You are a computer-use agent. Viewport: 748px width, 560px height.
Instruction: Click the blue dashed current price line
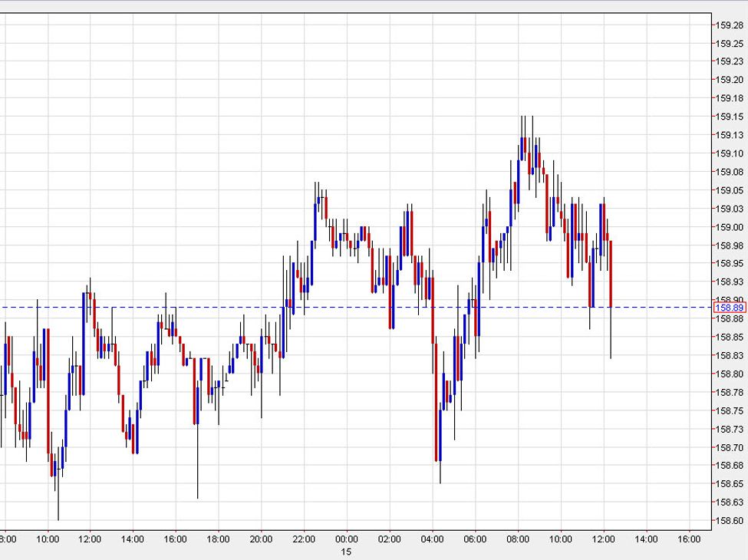click(230, 307)
